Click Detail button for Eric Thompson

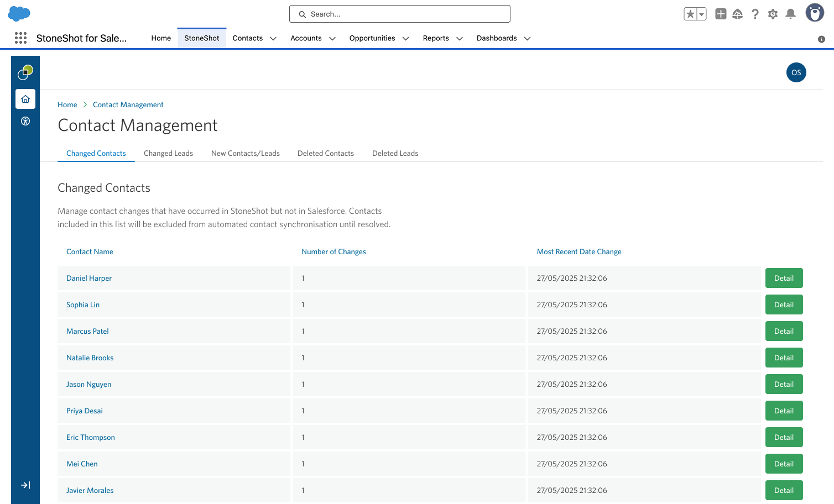[784, 437]
